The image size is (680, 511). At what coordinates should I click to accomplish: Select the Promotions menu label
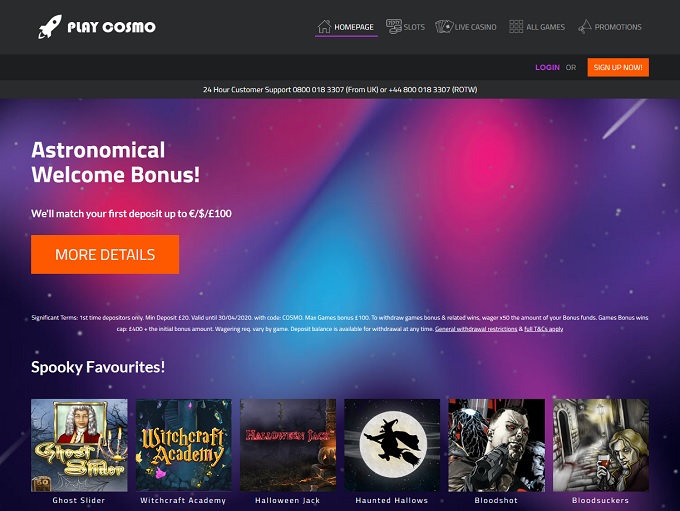(x=618, y=27)
